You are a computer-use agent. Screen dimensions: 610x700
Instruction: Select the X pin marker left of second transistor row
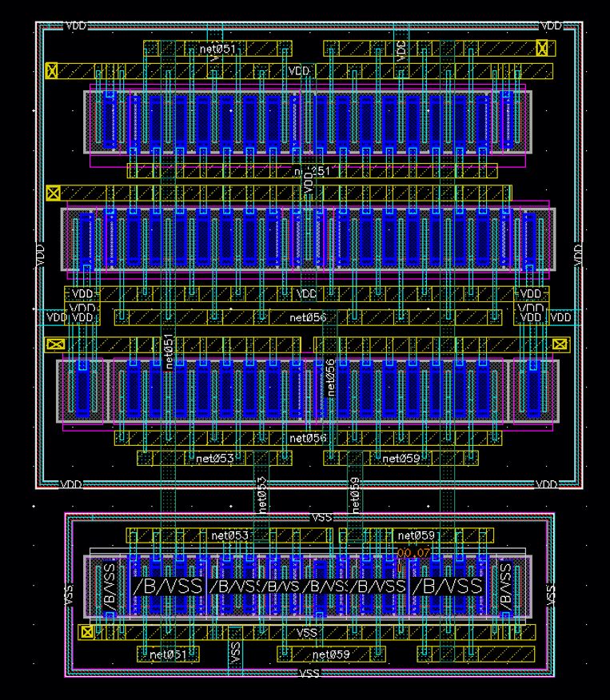[53, 193]
